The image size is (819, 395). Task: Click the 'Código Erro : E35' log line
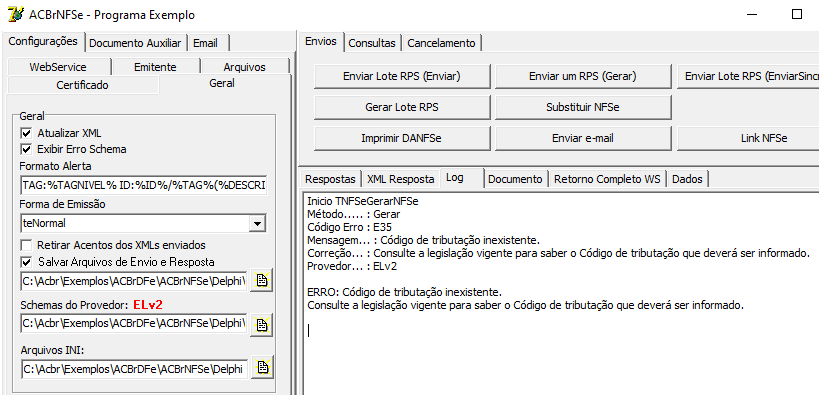[x=350, y=227]
